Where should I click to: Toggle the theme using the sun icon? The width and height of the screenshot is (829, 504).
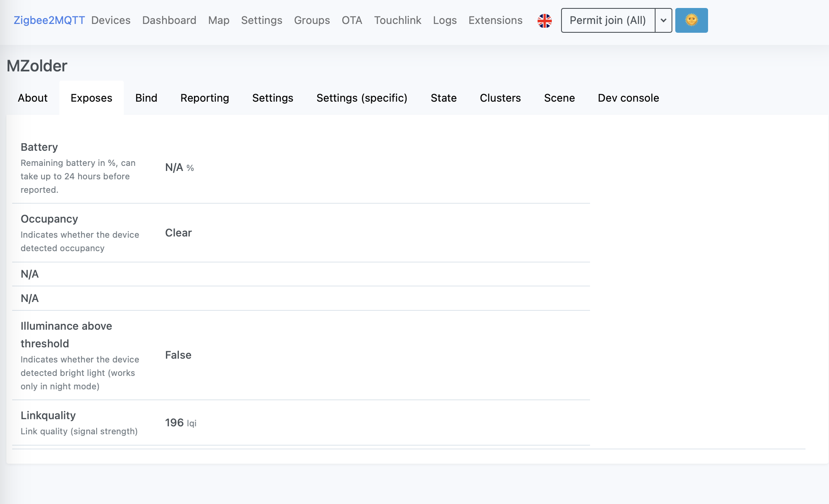(691, 20)
